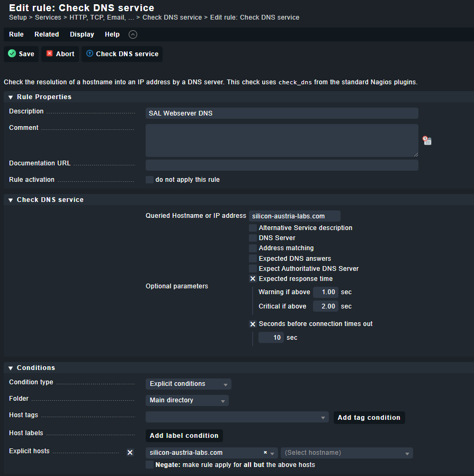
Task: Disable Expected response time option
Action: 253,279
